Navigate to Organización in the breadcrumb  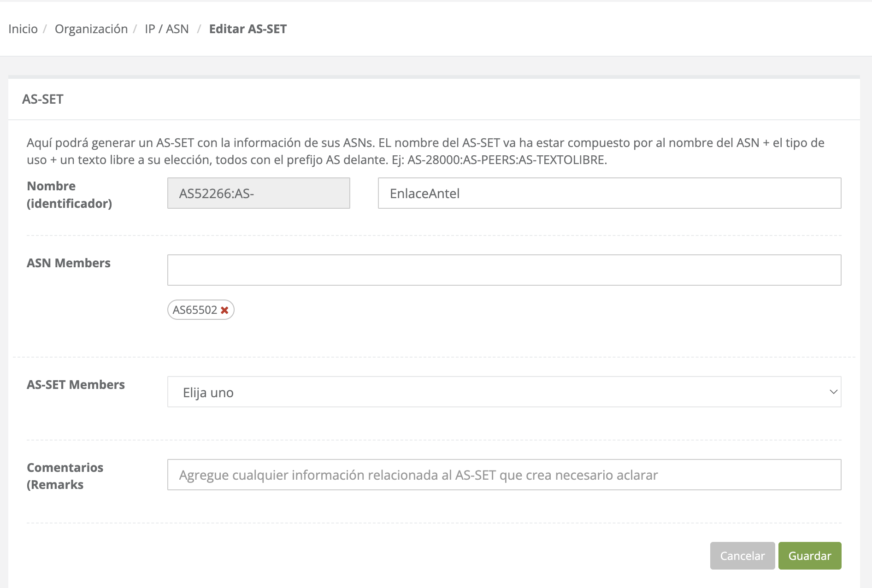(x=91, y=29)
